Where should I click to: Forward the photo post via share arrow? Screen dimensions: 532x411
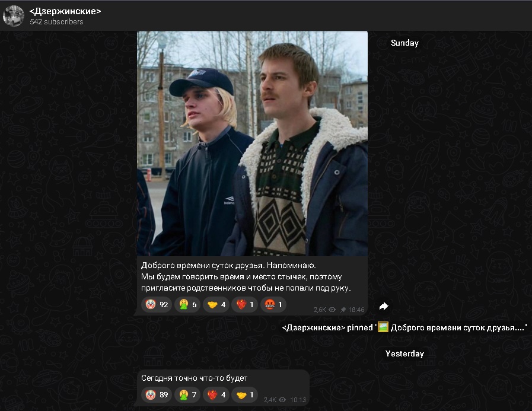pos(383,306)
